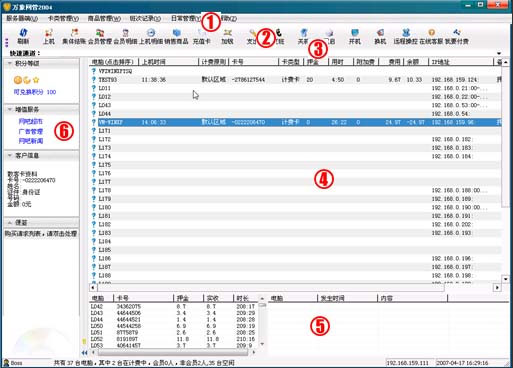Select computer row L012
This screenshot has height=368, width=513.
[295, 97]
